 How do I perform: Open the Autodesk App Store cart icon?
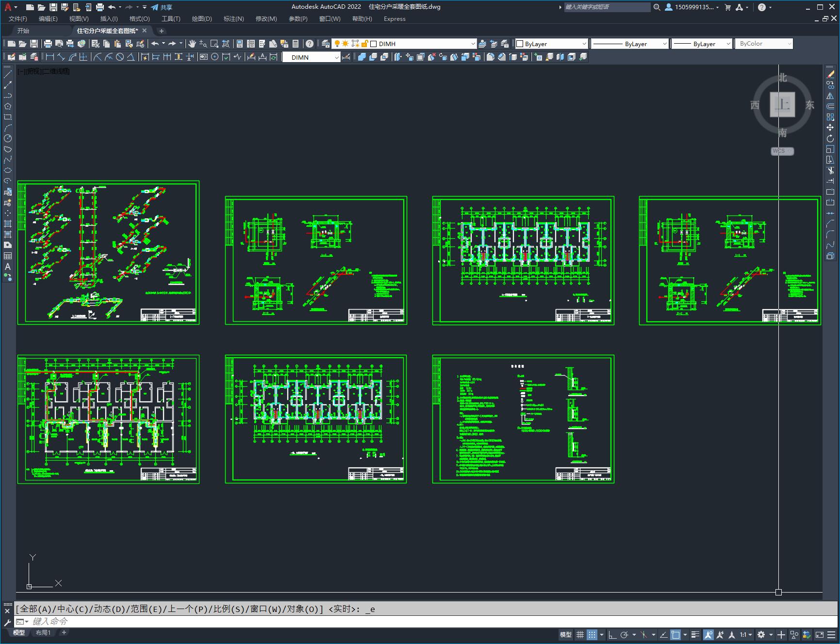pyautogui.click(x=727, y=7)
